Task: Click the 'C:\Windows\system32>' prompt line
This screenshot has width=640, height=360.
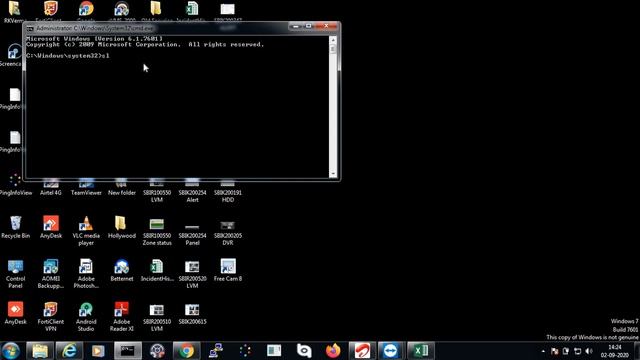Action: coord(68,56)
